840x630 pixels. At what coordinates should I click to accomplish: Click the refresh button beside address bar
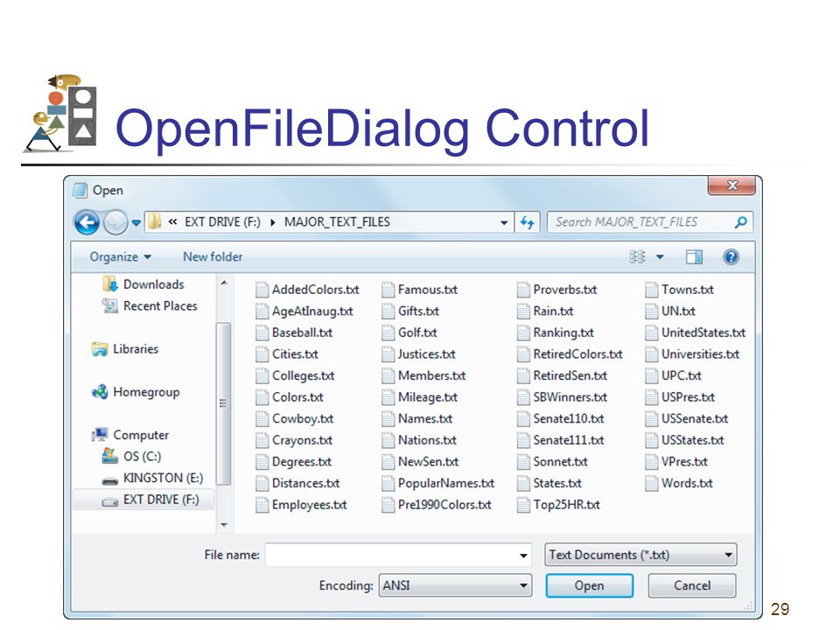click(528, 222)
